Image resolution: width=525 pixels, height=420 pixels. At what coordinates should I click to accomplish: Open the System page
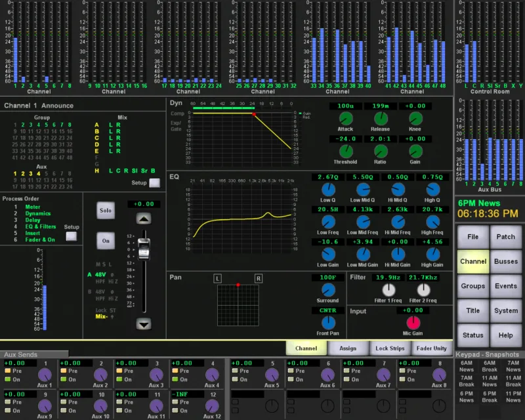506,310
